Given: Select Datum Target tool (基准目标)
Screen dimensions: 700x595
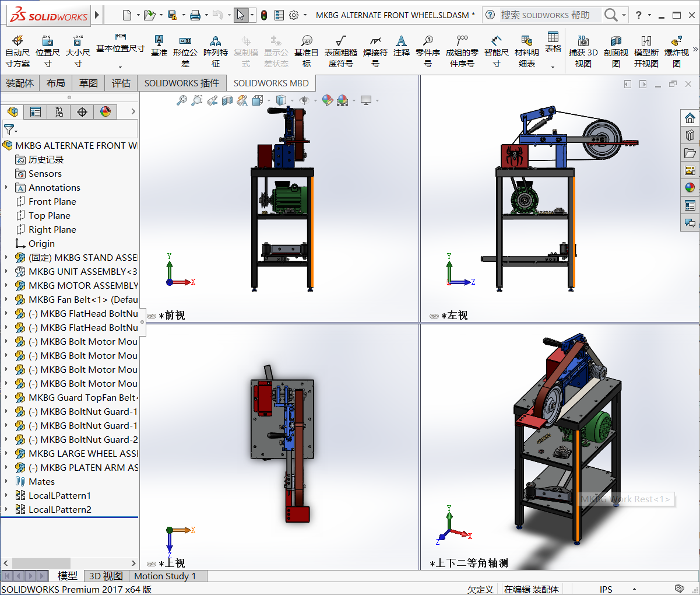Looking at the screenshot, I should point(307,51).
